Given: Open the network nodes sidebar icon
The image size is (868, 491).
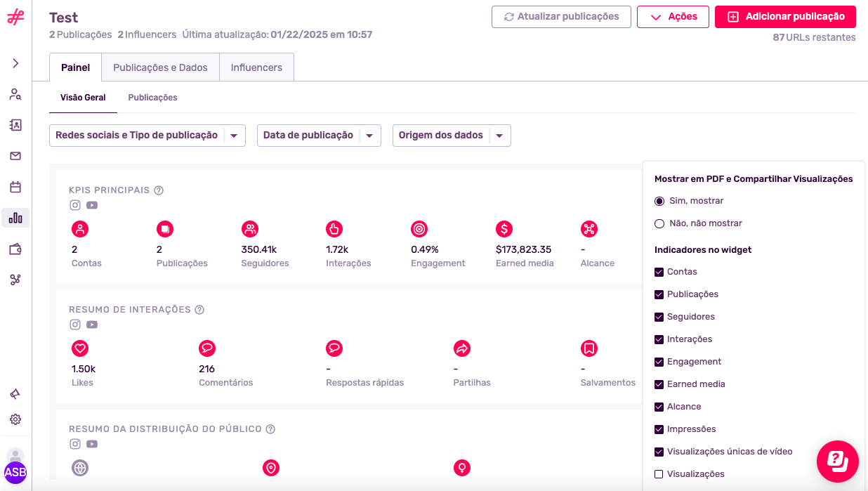Looking at the screenshot, I should coord(15,280).
